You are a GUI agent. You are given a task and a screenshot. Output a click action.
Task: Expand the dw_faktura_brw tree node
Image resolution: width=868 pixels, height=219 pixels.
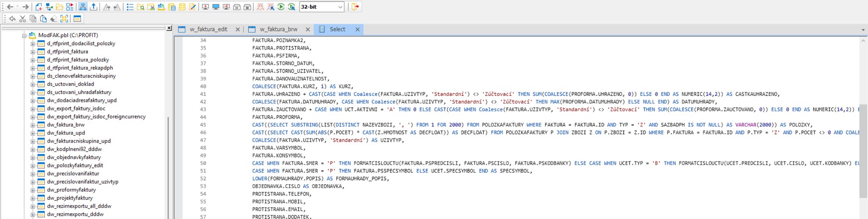(x=33, y=125)
